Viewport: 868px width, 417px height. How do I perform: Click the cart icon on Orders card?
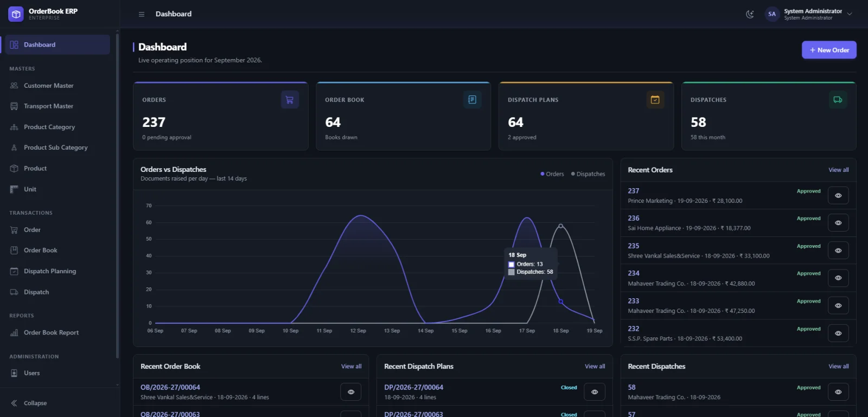[x=290, y=100]
